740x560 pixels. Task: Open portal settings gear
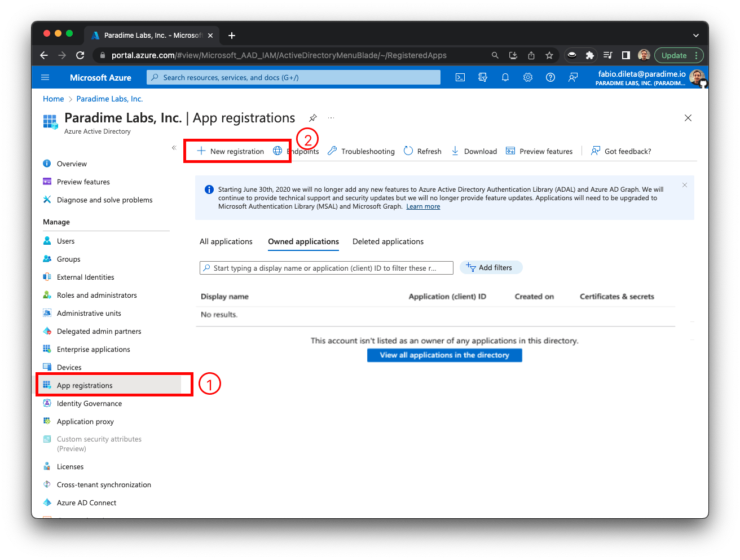(528, 77)
